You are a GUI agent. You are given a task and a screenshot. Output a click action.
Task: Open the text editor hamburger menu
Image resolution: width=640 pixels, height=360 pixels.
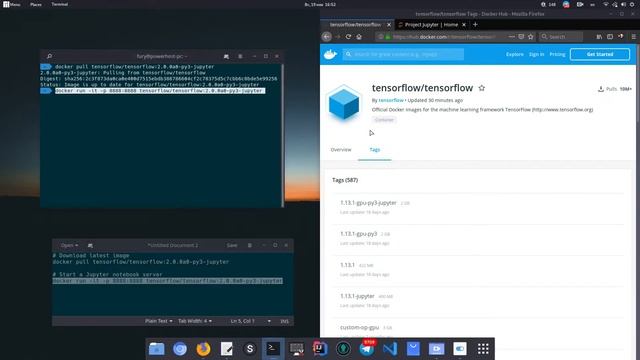point(249,245)
